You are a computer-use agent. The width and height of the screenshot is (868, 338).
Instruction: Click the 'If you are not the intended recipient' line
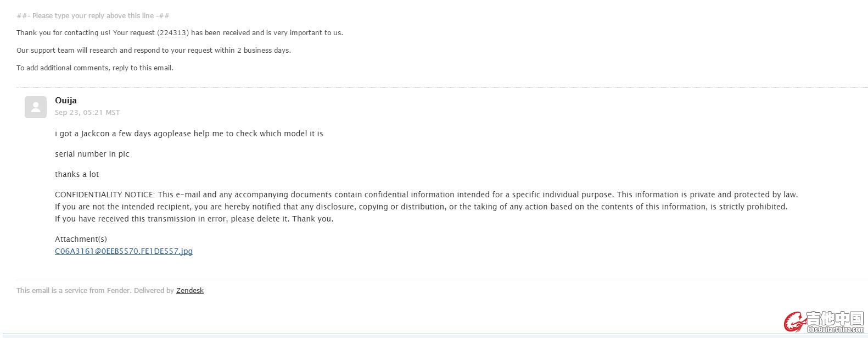pos(421,207)
